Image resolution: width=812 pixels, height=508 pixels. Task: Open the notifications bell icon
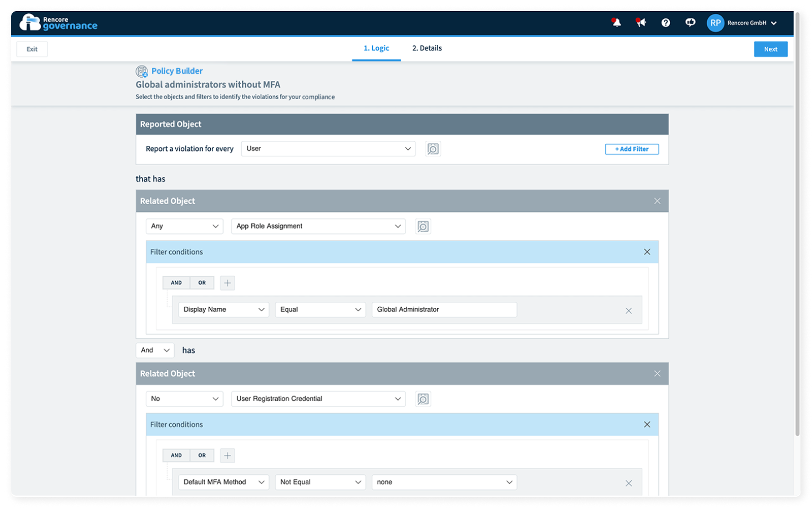tap(616, 23)
